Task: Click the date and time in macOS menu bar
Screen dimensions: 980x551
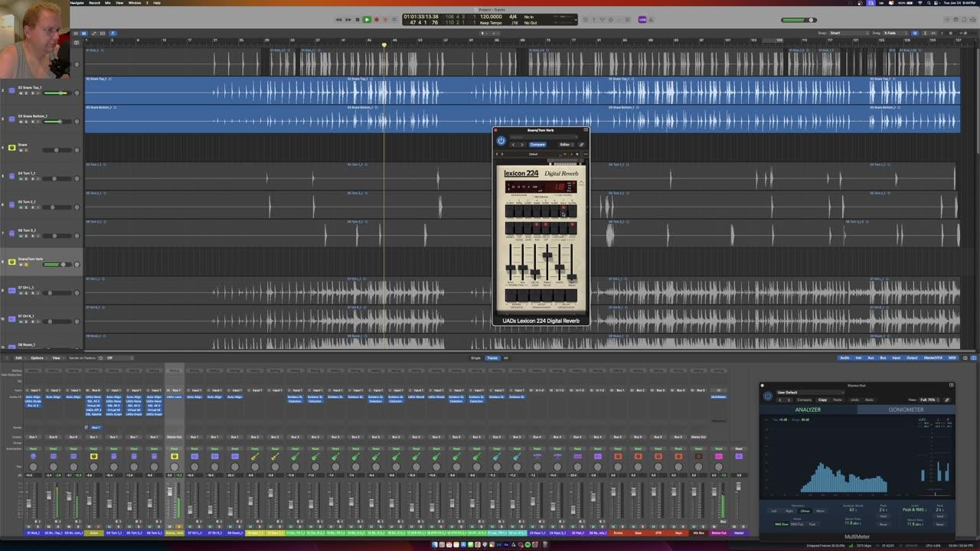Action: 960,2
